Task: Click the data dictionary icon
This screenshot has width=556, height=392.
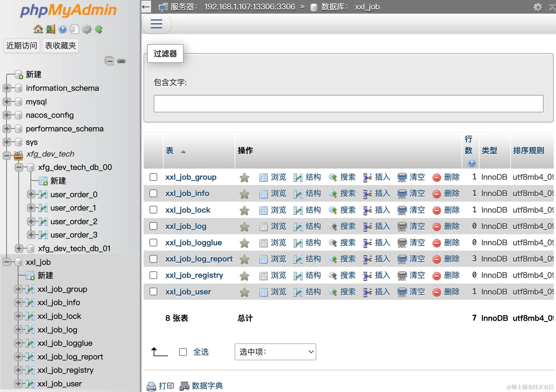Action: [185, 386]
